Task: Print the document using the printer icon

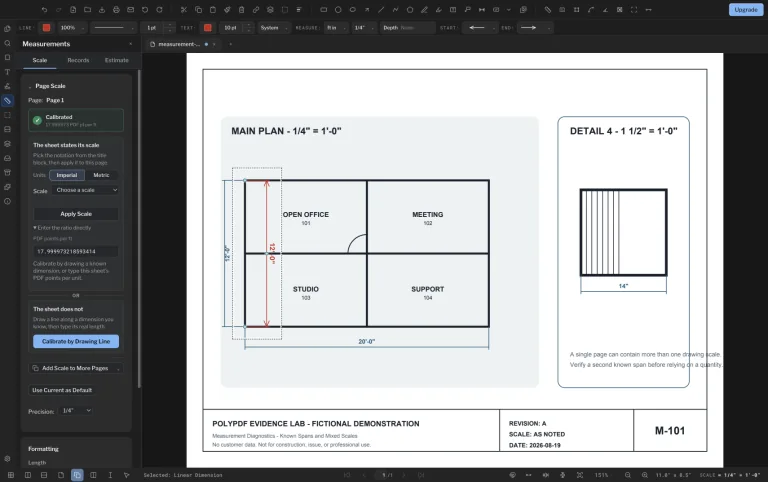Action: pyautogui.click(x=116, y=10)
